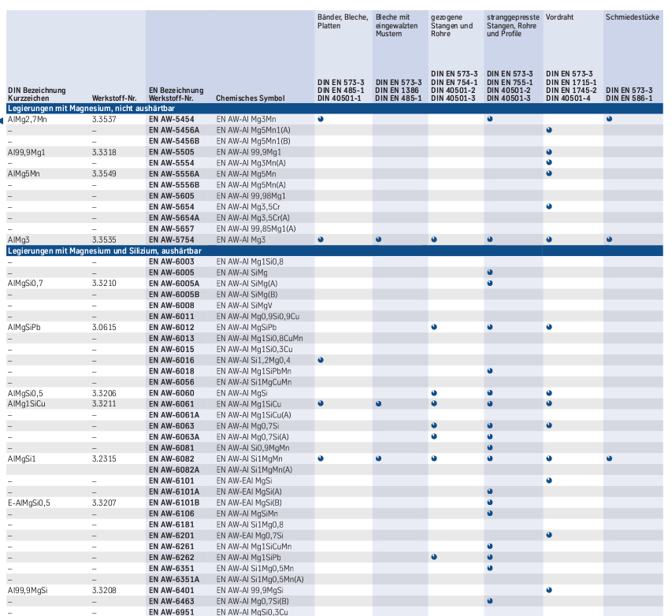Click the Vordraht dot in the EN AW-6401 row
Image resolution: width=672 pixels, height=616 pixels.
coord(548,590)
